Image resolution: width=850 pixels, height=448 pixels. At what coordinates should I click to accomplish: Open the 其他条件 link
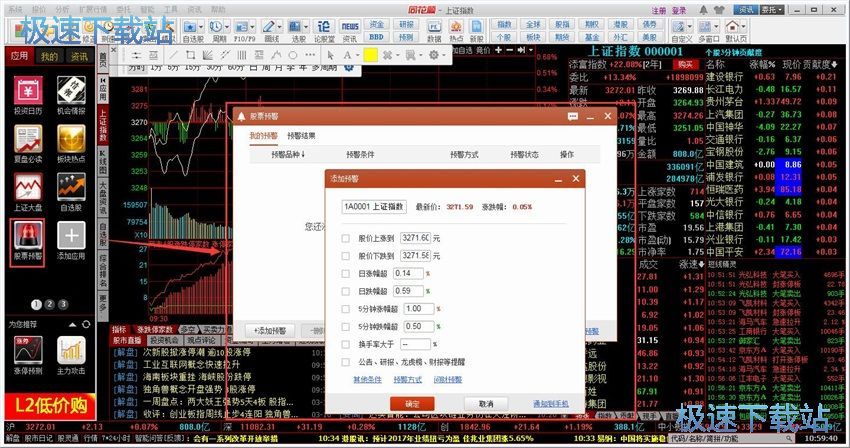point(368,380)
